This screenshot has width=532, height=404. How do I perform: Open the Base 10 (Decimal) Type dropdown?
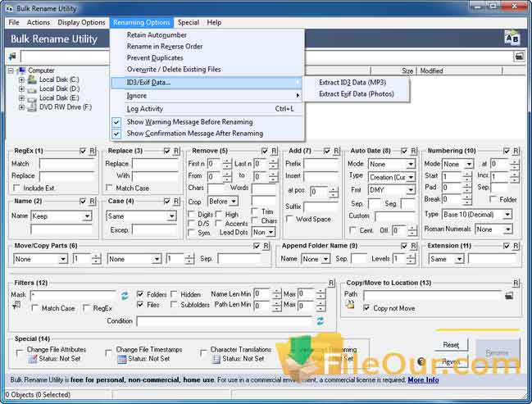pos(477,215)
